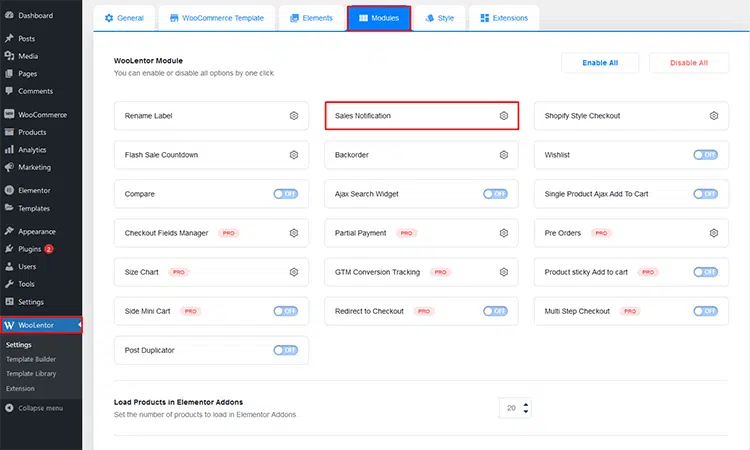Open settings gear for Size Chart module

coord(294,272)
